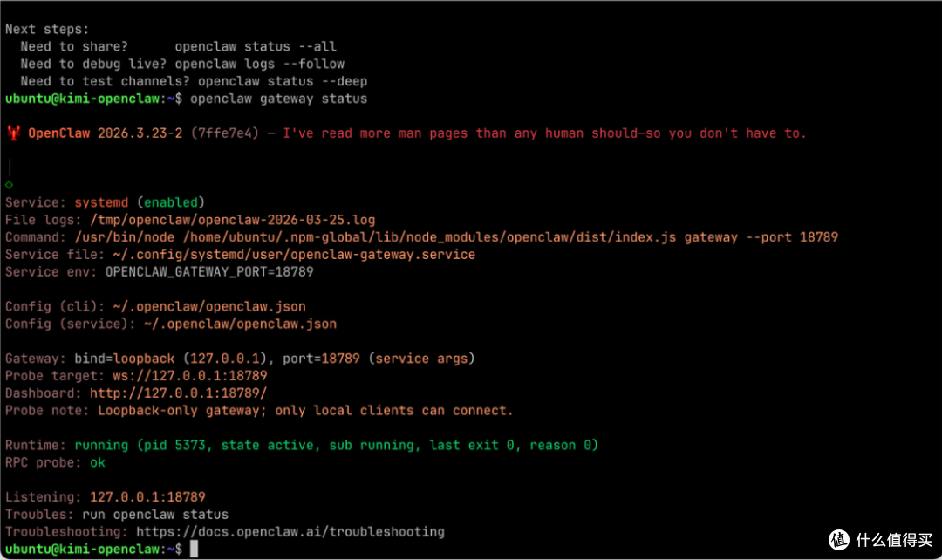Click the 'openclaw status --deep' suggestion
Image resolution: width=942 pixels, height=560 pixels.
click(283, 81)
